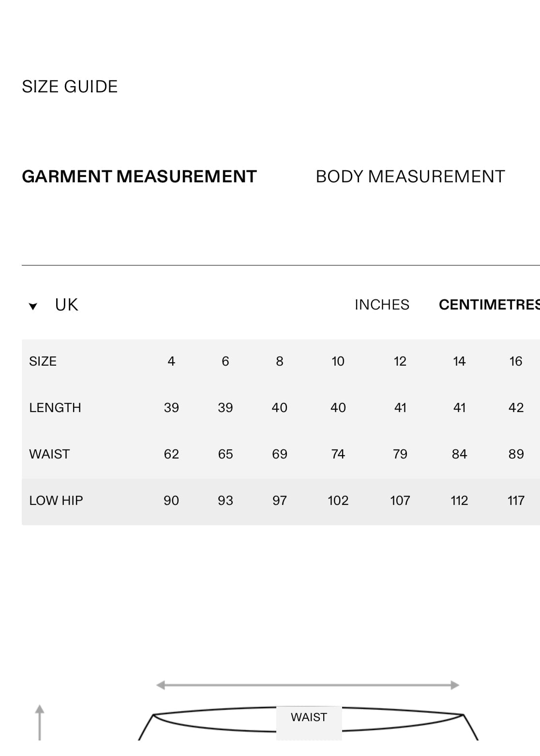Click the LOW HIP row label
The height and width of the screenshot is (756, 540).
[x=56, y=501]
